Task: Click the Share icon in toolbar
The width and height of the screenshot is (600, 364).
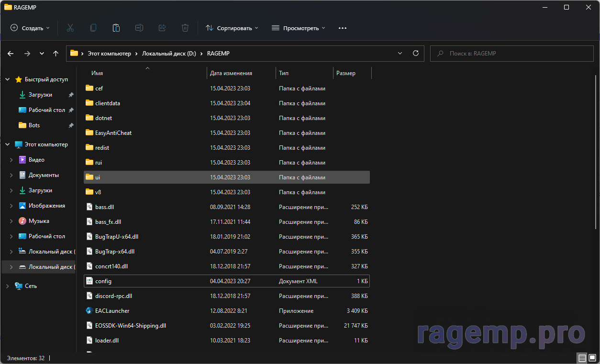Action: (x=162, y=28)
